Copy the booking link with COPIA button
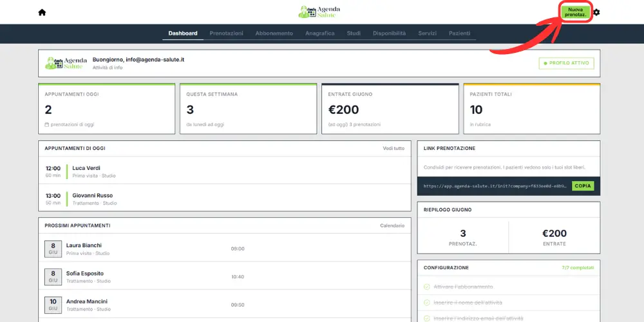The height and width of the screenshot is (322, 644). pos(583,186)
